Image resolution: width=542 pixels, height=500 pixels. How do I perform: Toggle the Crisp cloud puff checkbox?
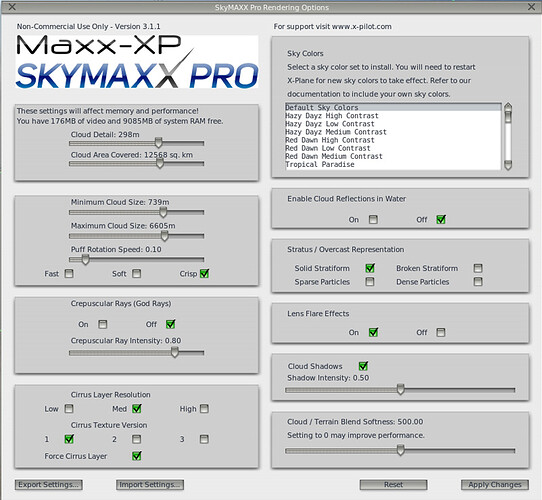click(x=204, y=274)
